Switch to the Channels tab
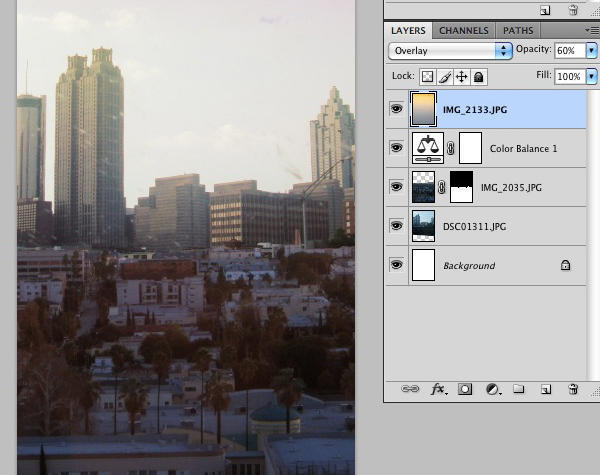The height and width of the screenshot is (475, 600). (x=464, y=31)
